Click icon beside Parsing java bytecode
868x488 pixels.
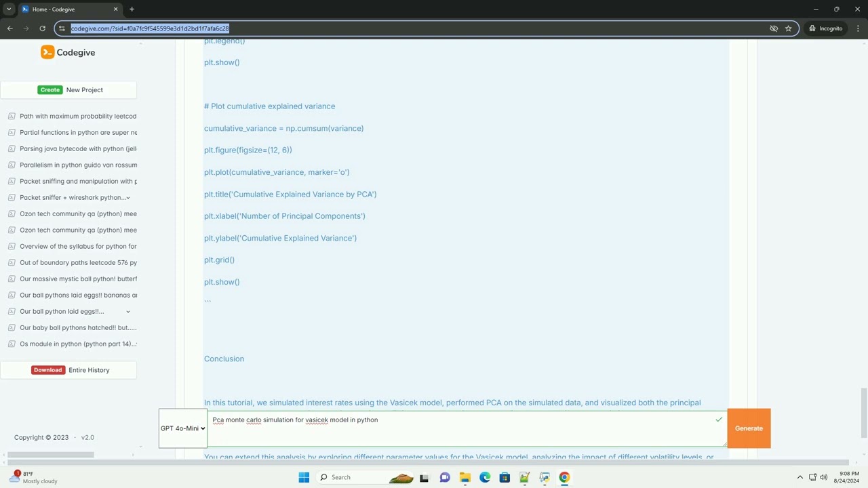12,148
